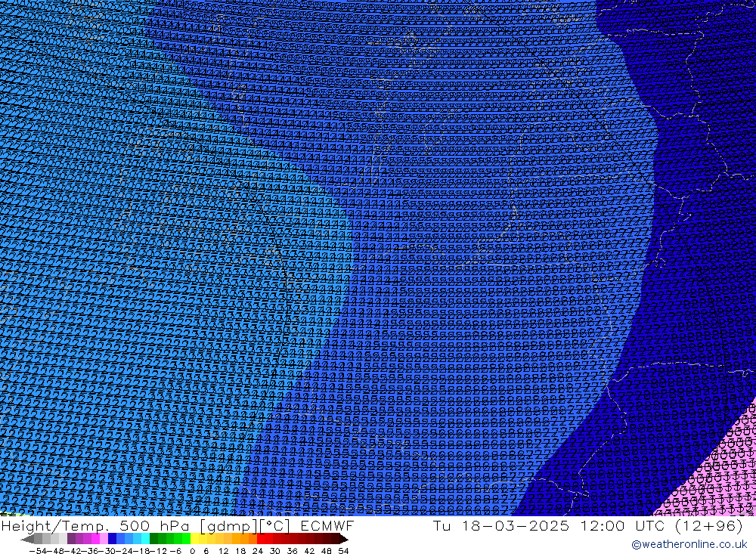Select the '[gdmp][°C]' units label
Image resolution: width=756 pixels, height=554 pixels.
[x=245, y=525]
